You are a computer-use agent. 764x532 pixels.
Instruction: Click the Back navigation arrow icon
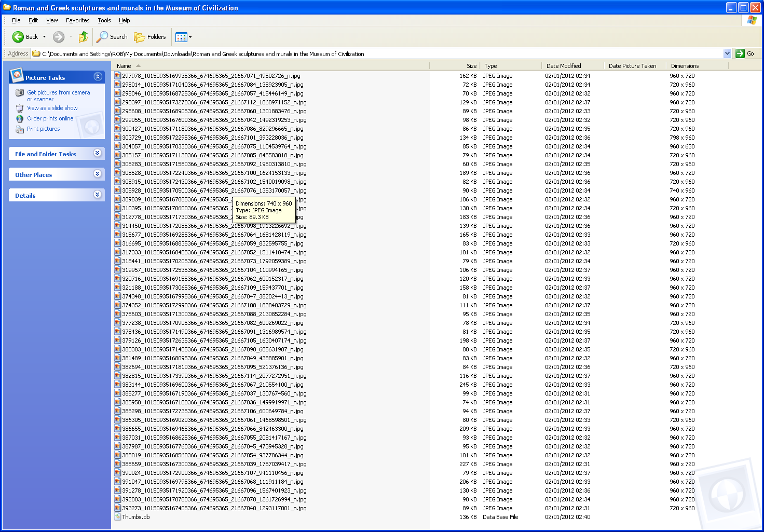(18, 37)
